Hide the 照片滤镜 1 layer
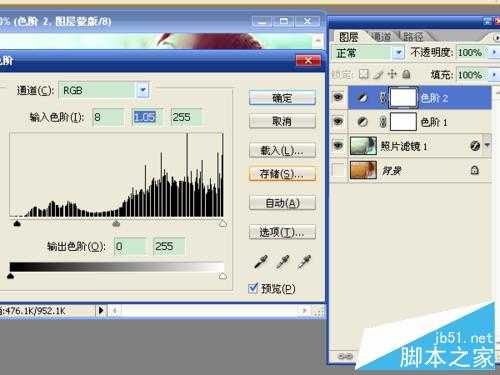Screen dimensions: 500x375 (x=338, y=146)
